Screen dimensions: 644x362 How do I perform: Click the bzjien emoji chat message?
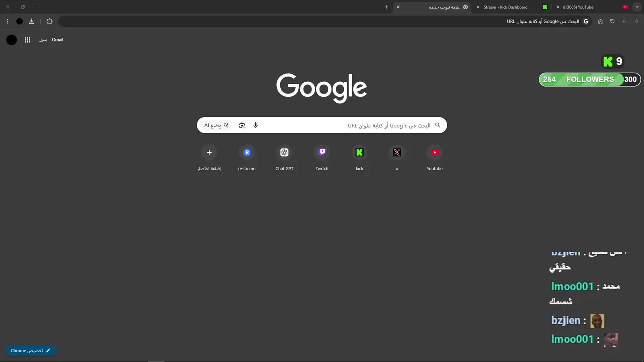(578, 321)
